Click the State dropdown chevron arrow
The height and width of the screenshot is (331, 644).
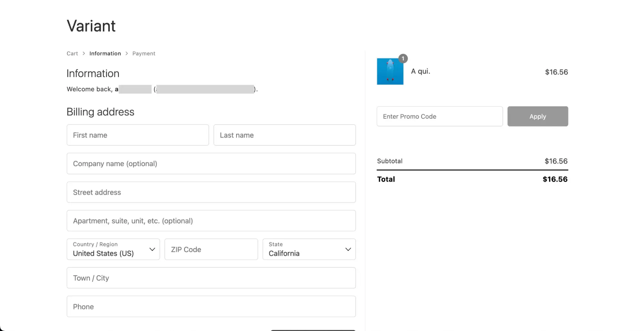click(348, 249)
